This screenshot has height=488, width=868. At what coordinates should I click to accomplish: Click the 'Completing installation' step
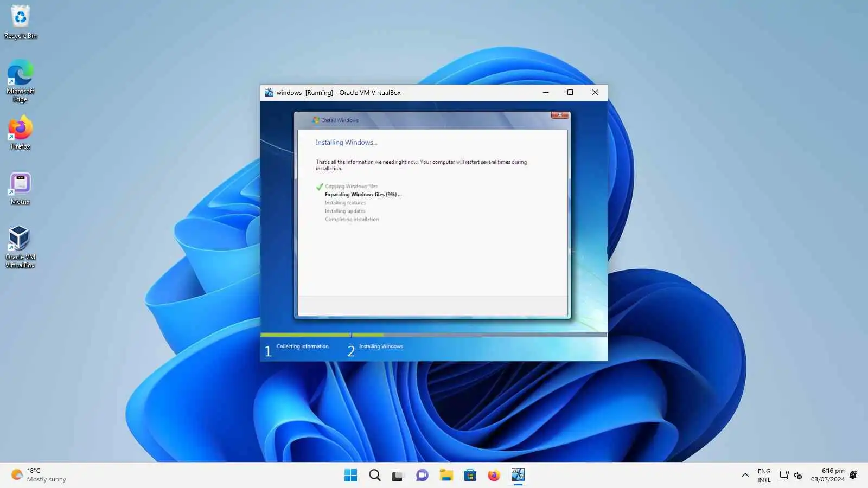pos(352,220)
